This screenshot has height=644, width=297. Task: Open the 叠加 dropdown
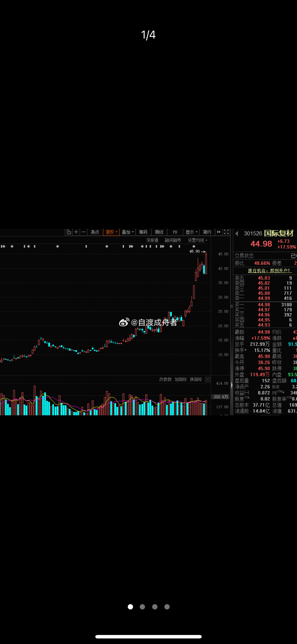128,232
